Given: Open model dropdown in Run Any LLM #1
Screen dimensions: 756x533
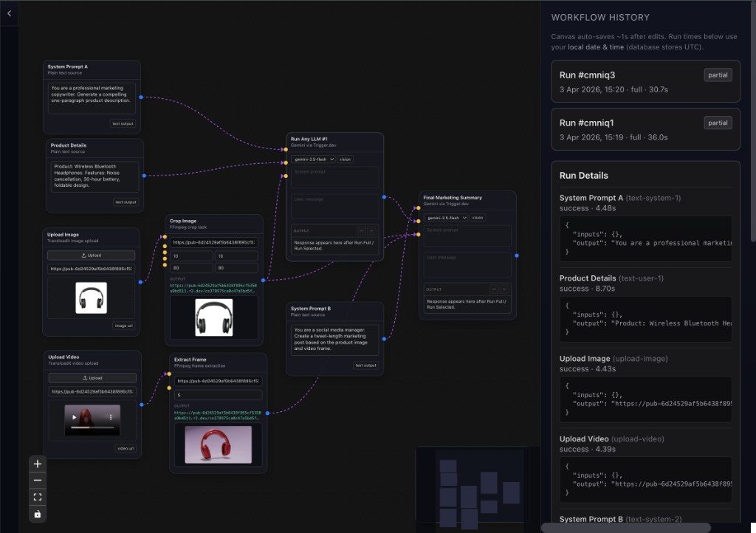Looking at the screenshot, I should click(x=313, y=159).
